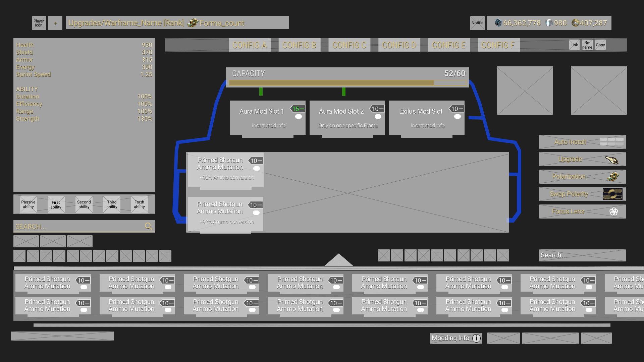Click the 10 rank tag on Aura Mod Slot 2

point(377,109)
